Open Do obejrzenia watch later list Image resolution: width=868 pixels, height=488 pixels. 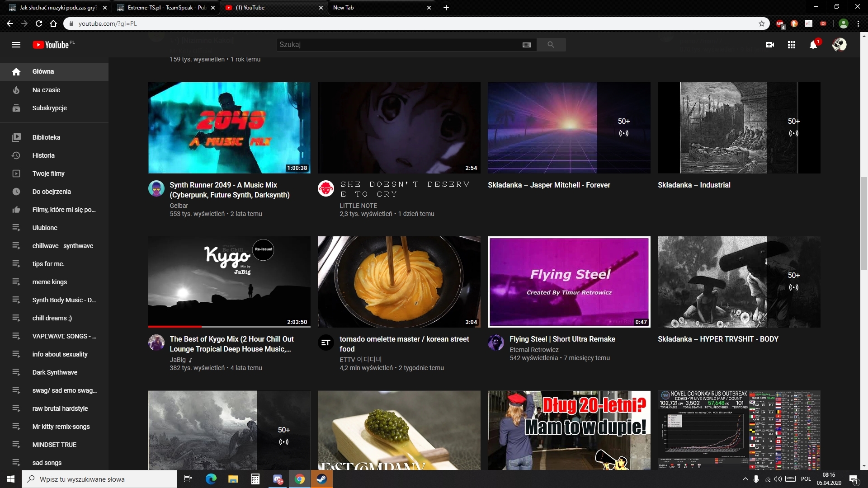pos(54,192)
